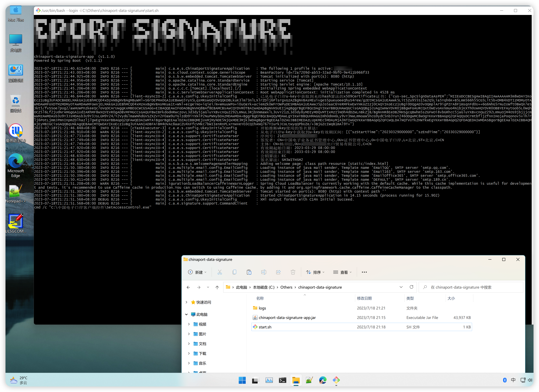539x392 pixels.
Task: Sort files by 修改日期 column
Action: pos(364,298)
